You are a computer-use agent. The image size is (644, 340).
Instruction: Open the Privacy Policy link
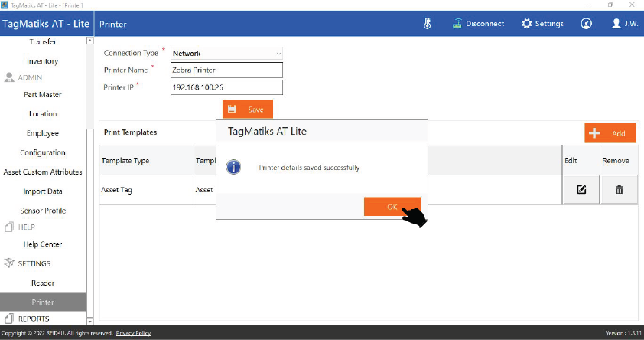point(133,333)
